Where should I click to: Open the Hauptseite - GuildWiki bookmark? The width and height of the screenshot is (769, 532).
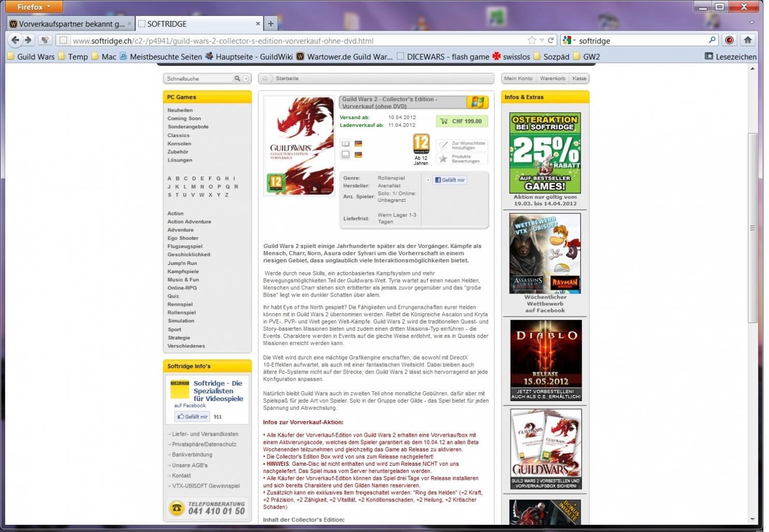[249, 56]
